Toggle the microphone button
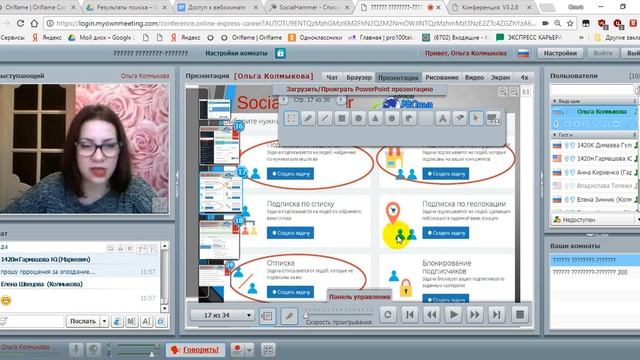This screenshot has width=640, height=360. pos(76,350)
